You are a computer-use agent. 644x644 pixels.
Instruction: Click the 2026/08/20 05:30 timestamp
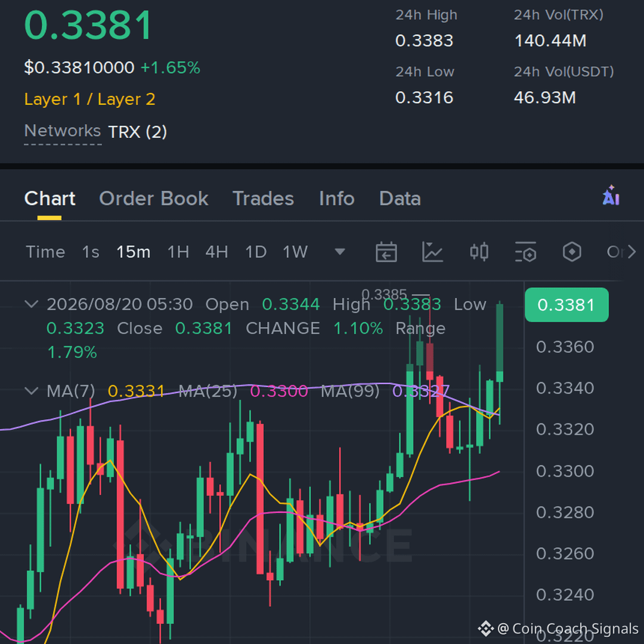point(119,304)
